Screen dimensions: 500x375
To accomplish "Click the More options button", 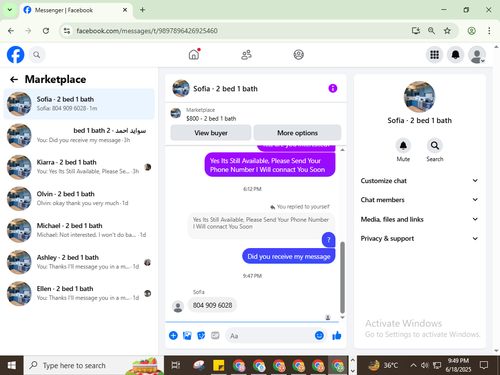I will point(297,133).
